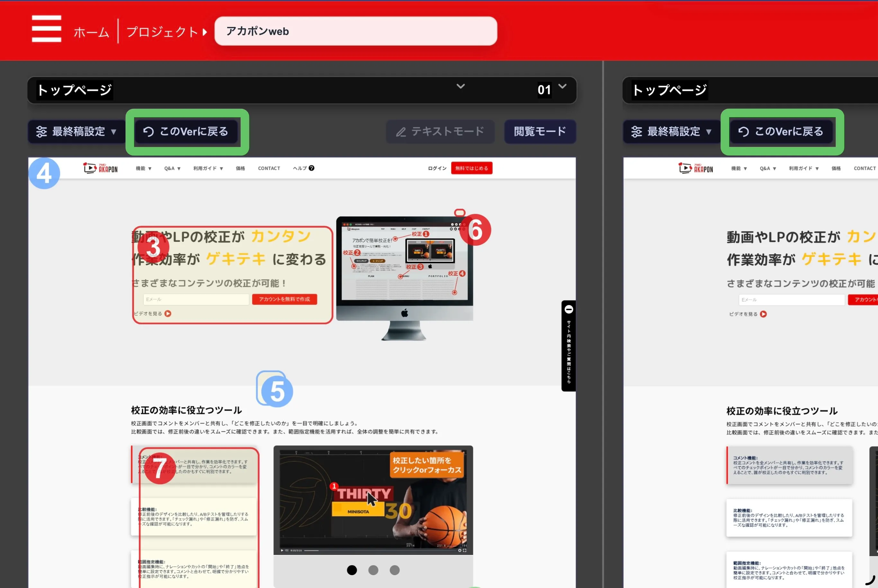Click right pane このVerに戻る button
The height and width of the screenshot is (588, 878).
click(x=781, y=132)
